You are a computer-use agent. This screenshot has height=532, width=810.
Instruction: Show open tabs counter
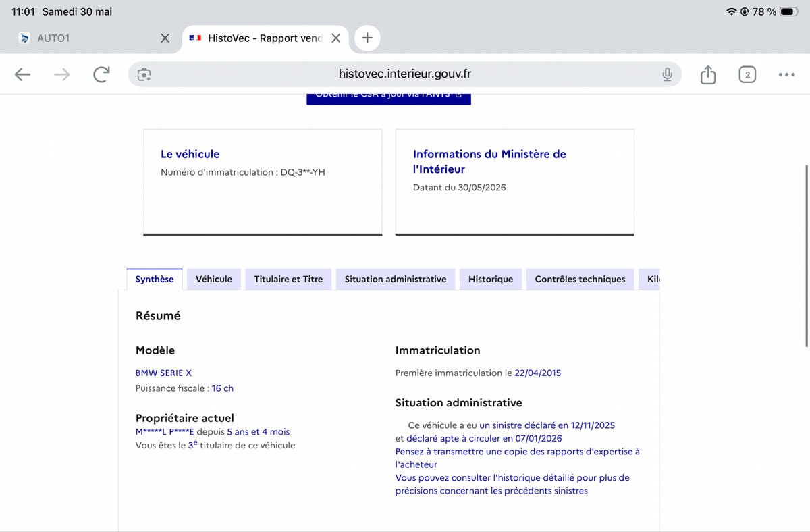click(747, 74)
